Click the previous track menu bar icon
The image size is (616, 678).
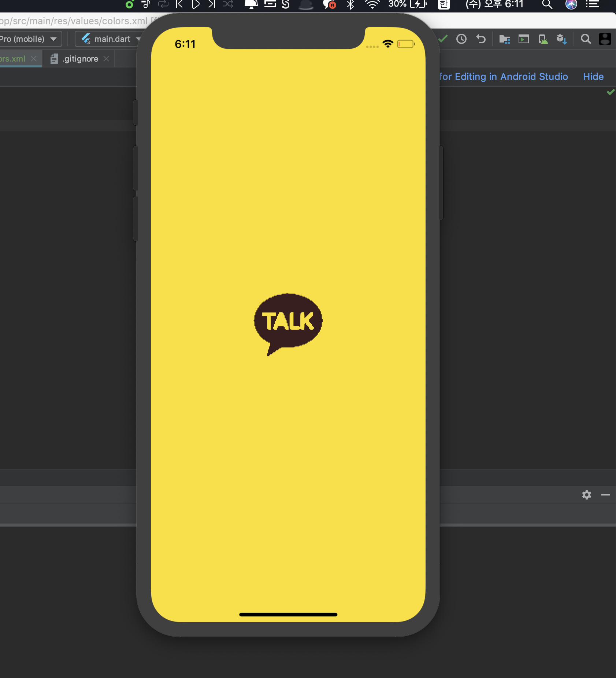(x=179, y=4)
